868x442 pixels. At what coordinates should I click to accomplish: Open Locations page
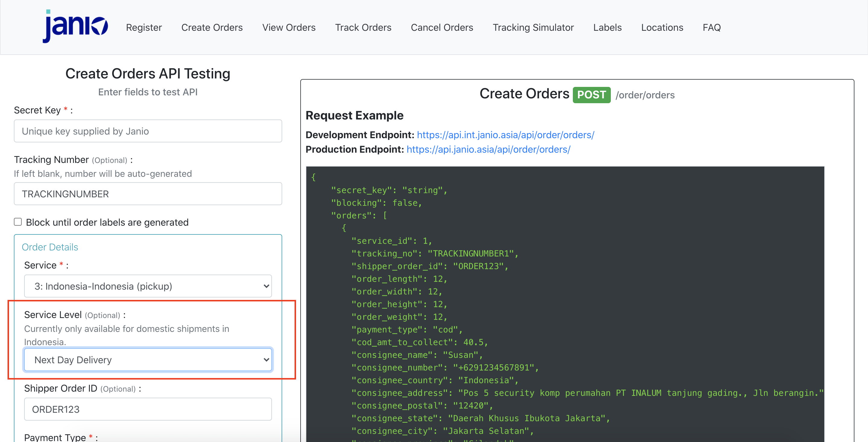(662, 27)
